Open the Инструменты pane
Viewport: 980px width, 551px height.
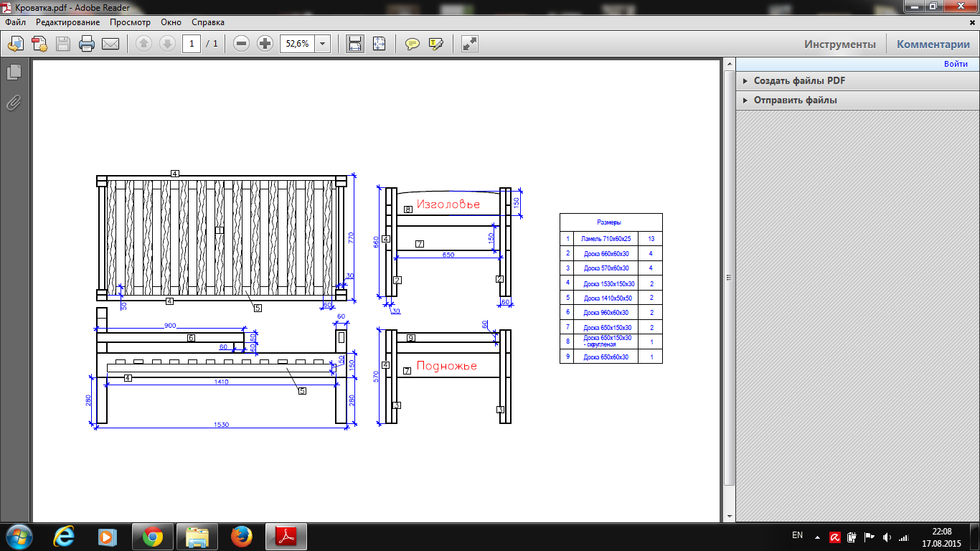coord(839,44)
